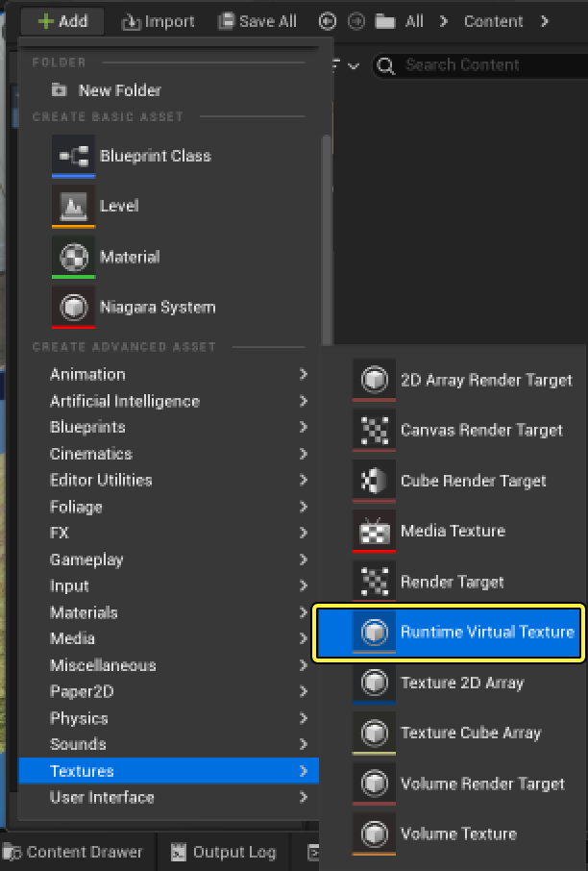
Task: Click the Blueprint Class icon
Action: point(73,156)
